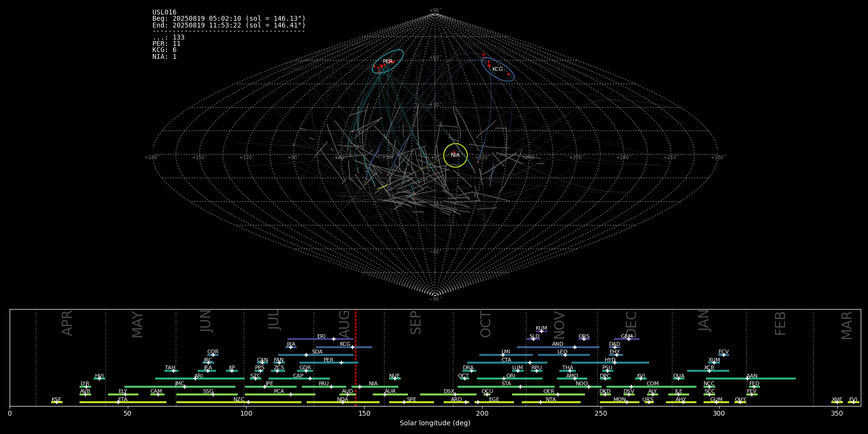This screenshot has width=868, height=434.
Task: Click the PER shower bar in timeline
Action: click(x=329, y=363)
